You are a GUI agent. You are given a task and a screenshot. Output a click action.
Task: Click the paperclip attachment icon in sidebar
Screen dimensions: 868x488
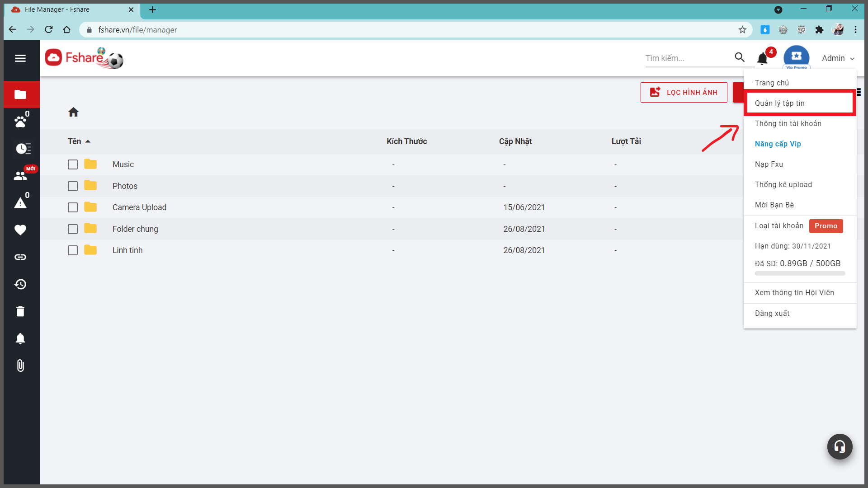pyautogui.click(x=20, y=366)
